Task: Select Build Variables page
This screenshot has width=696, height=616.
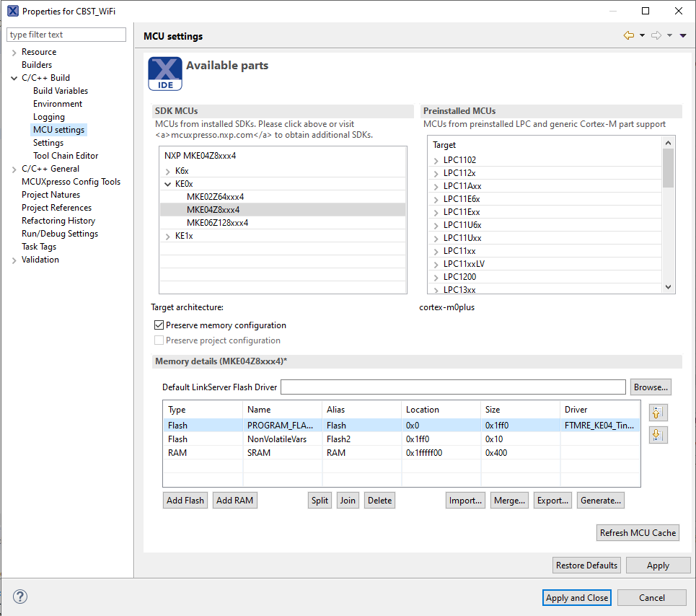Action: point(61,91)
